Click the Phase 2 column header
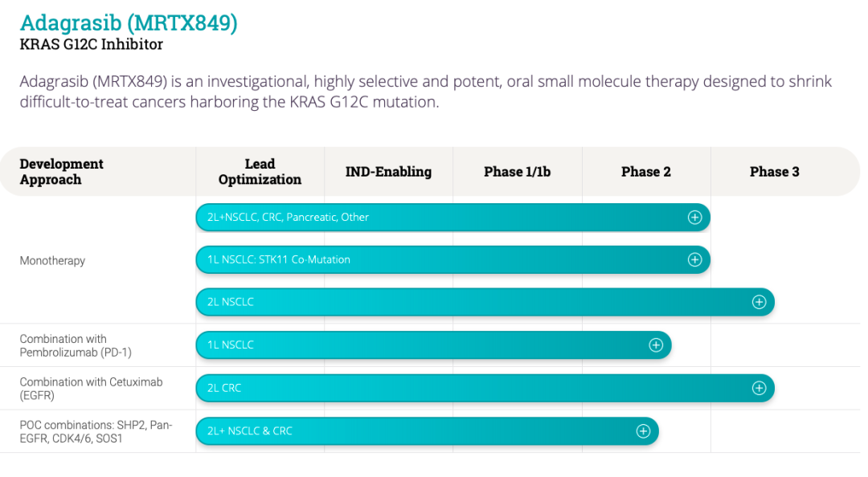This screenshot has width=868, height=477. tap(646, 172)
